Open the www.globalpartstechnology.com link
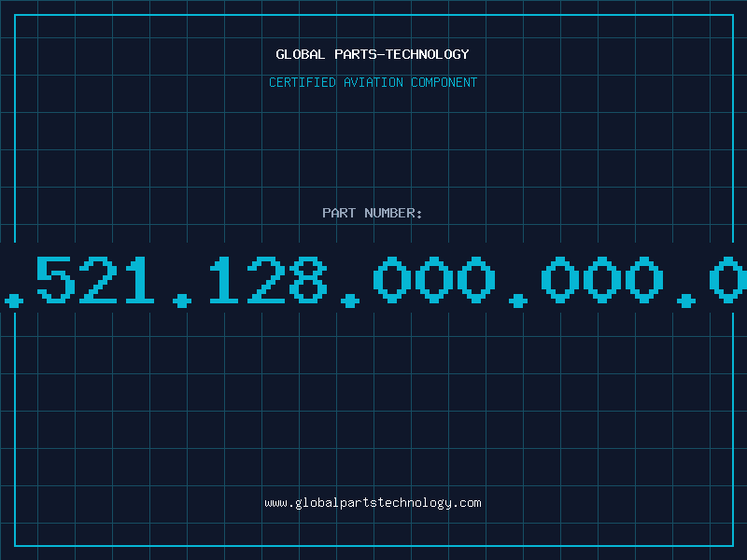 [373, 503]
